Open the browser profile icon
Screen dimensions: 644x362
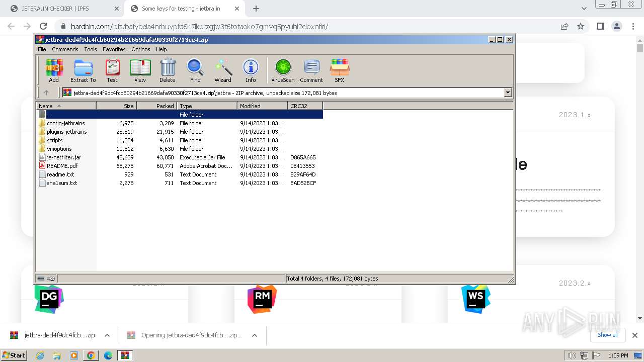(616, 26)
